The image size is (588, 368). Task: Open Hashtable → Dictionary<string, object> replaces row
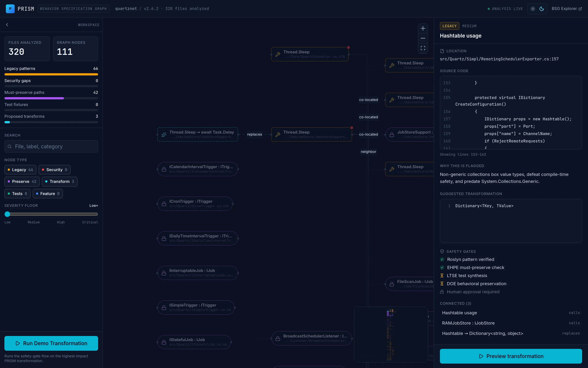coord(511,333)
